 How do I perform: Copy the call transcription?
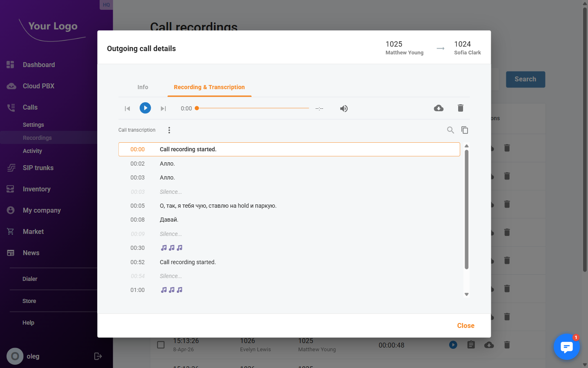[465, 130]
